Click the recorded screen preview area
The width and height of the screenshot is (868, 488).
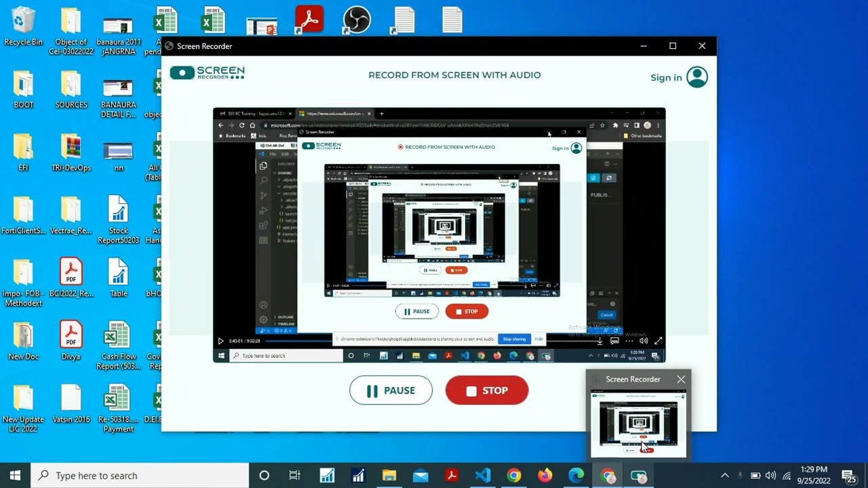(x=439, y=235)
